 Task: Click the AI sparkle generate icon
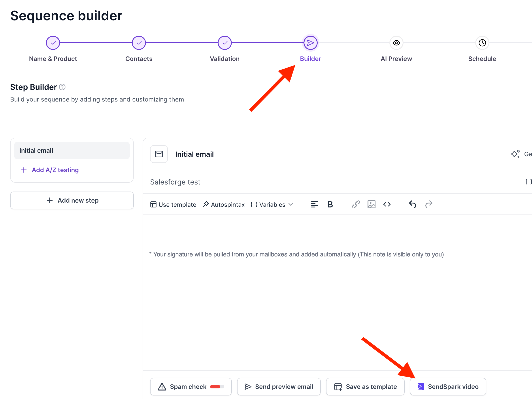(515, 154)
